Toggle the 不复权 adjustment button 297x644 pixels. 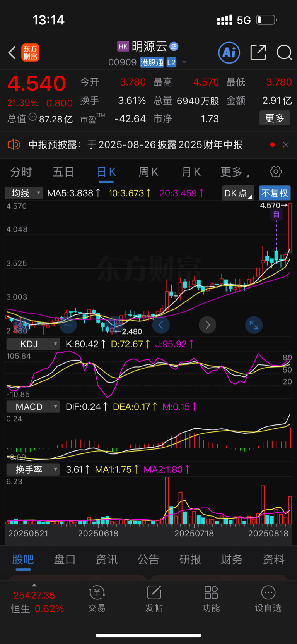[x=275, y=193]
